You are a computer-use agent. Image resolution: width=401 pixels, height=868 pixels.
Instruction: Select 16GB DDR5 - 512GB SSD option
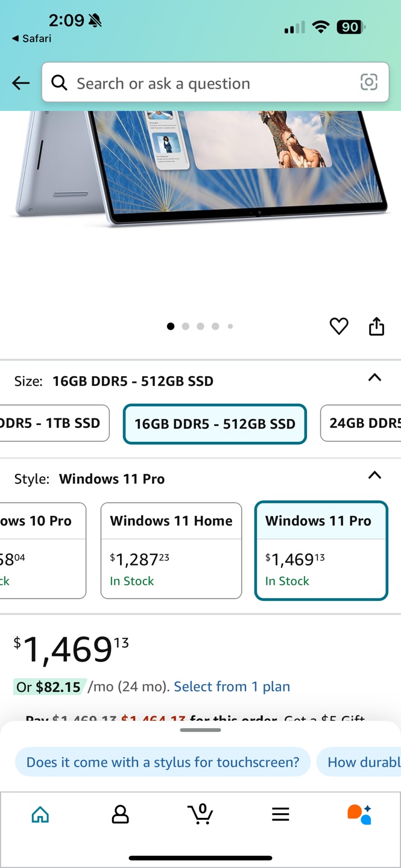pyautogui.click(x=215, y=424)
